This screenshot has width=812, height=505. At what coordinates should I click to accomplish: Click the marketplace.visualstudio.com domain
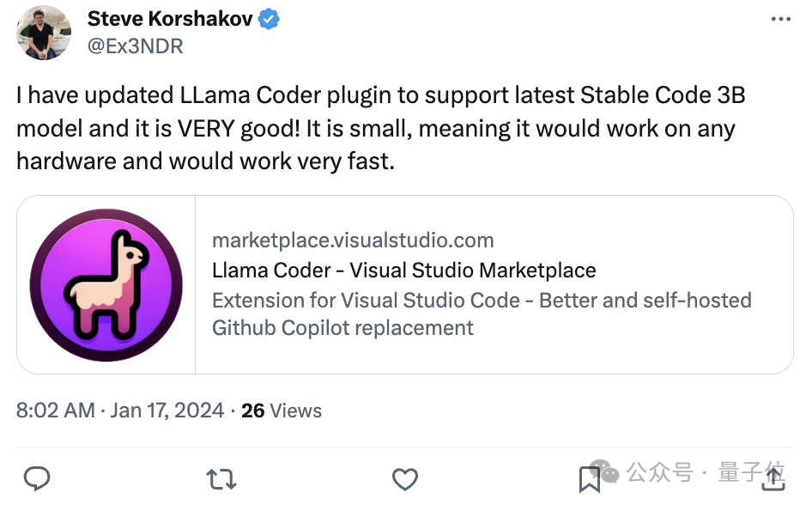tap(353, 240)
